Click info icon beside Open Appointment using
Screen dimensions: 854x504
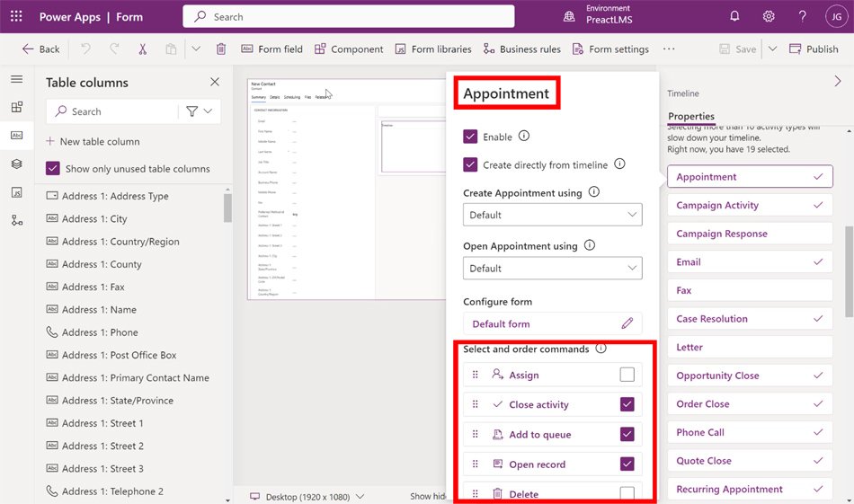click(x=590, y=245)
